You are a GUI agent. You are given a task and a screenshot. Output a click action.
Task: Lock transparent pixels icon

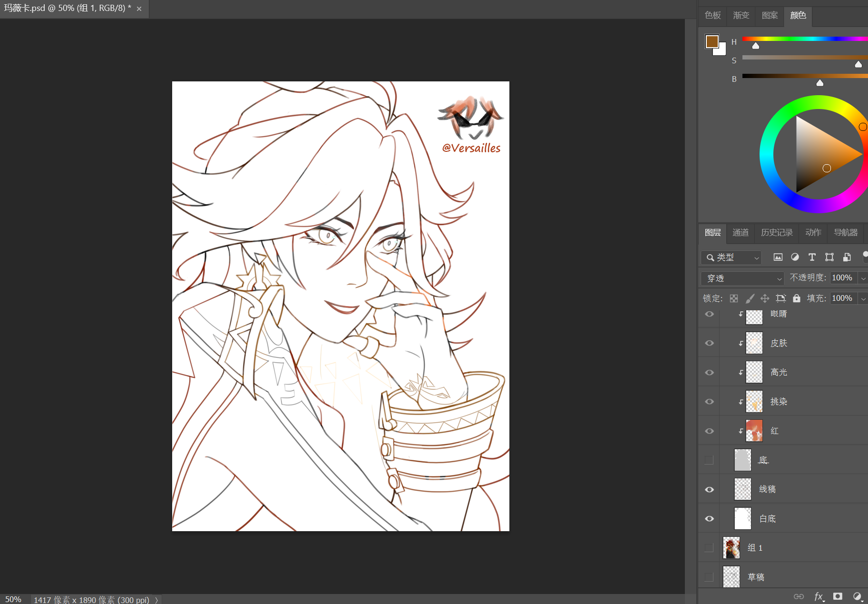tap(734, 298)
